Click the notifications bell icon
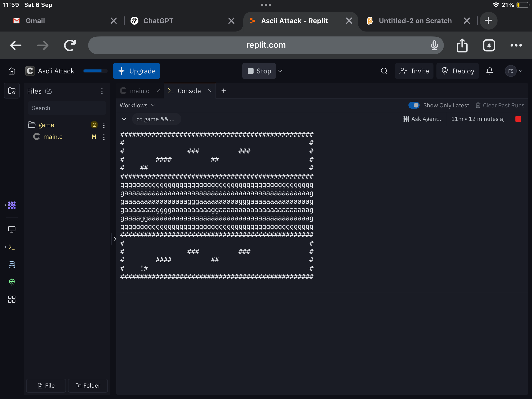The image size is (532, 399). point(489,71)
